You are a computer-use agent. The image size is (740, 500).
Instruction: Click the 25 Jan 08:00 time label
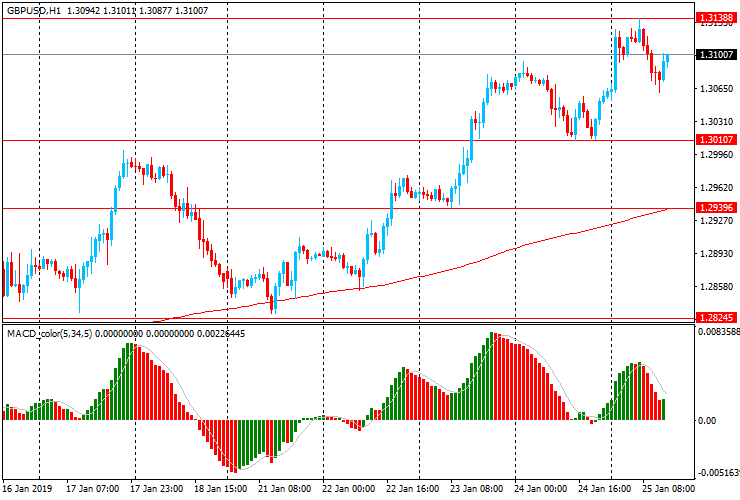668,488
